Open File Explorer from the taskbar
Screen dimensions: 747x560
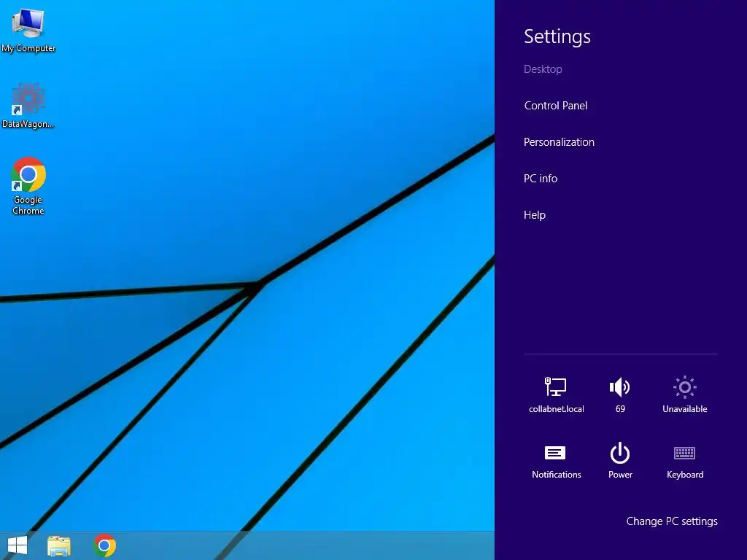click(59, 545)
